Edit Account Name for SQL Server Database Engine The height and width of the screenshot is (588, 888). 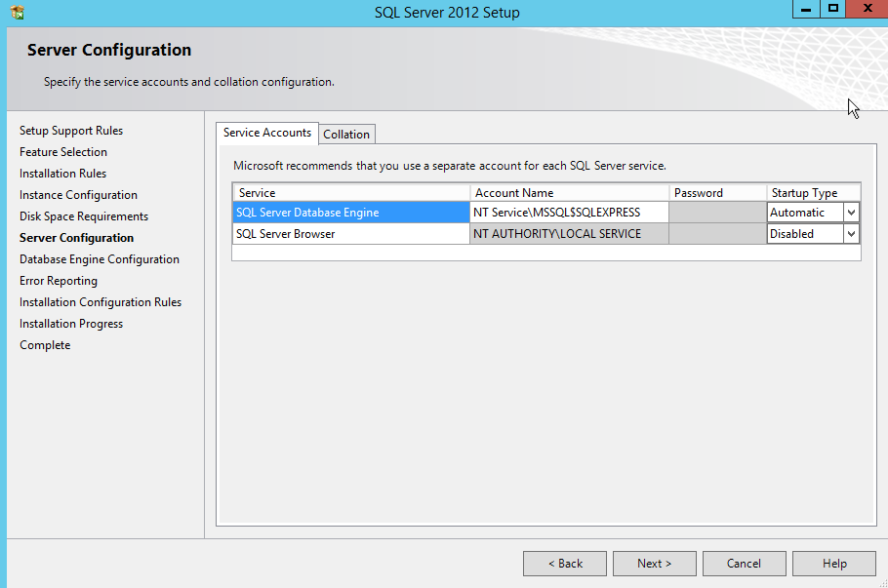[x=569, y=213]
